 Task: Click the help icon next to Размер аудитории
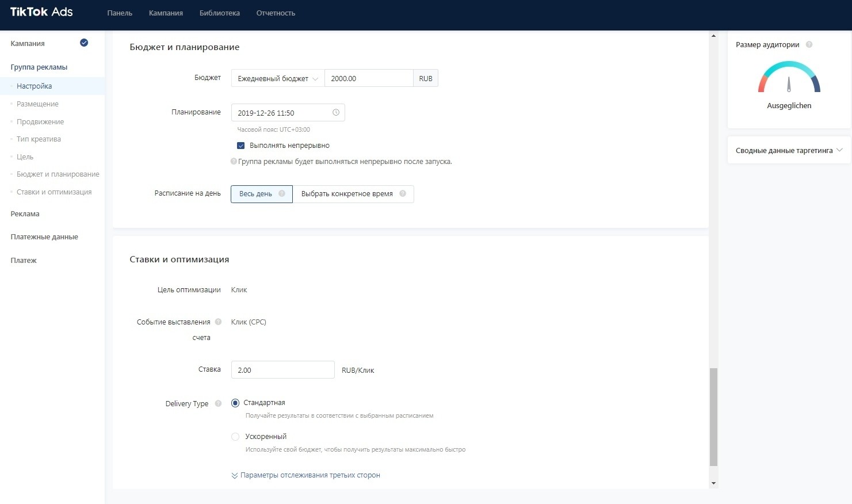[809, 44]
